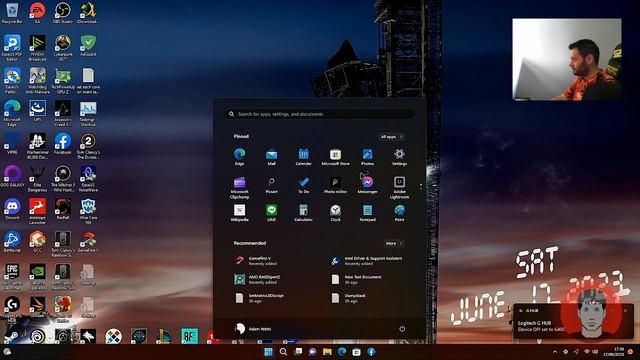
Task: Select the Discord desktop shortcut
Action: pos(12,209)
